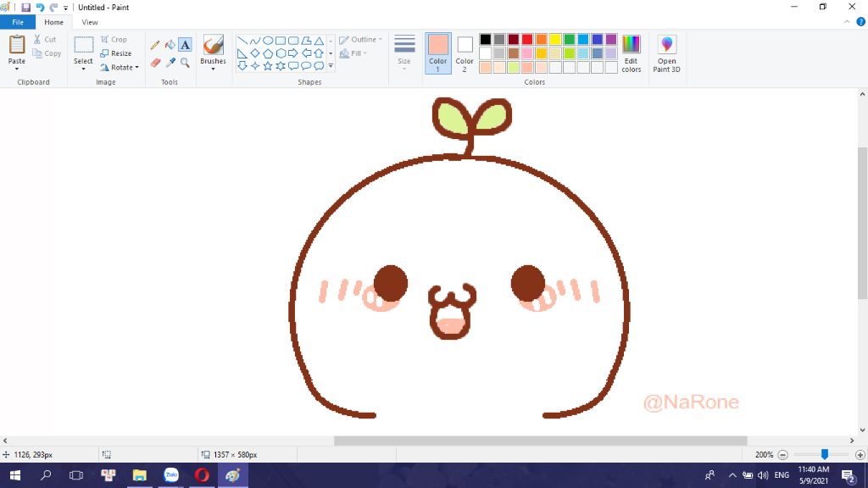Screen dimensions: 868x488
Task: Click the zoom slider handle
Action: (825, 454)
